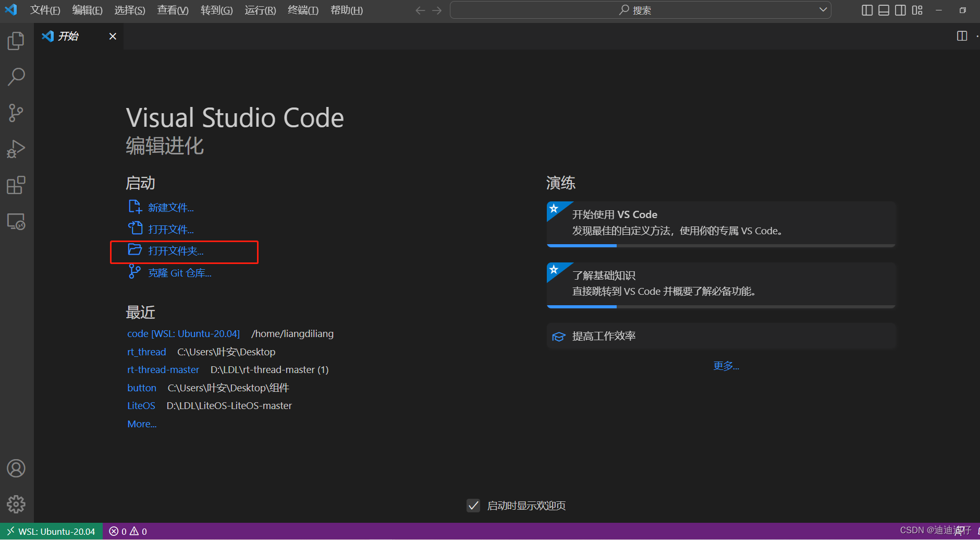Click the VS Code logo in title bar
Image resolution: width=980 pixels, height=540 pixels.
click(x=11, y=9)
